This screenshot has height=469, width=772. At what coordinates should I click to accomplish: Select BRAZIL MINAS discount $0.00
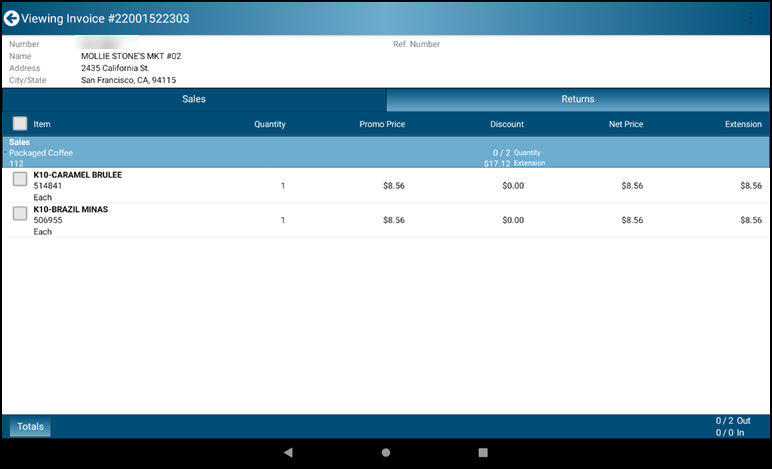(x=513, y=220)
